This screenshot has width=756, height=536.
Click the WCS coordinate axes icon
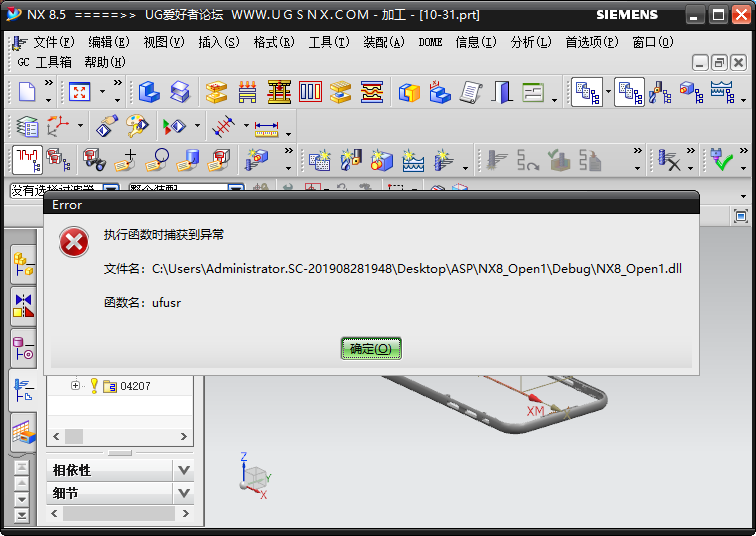58,126
